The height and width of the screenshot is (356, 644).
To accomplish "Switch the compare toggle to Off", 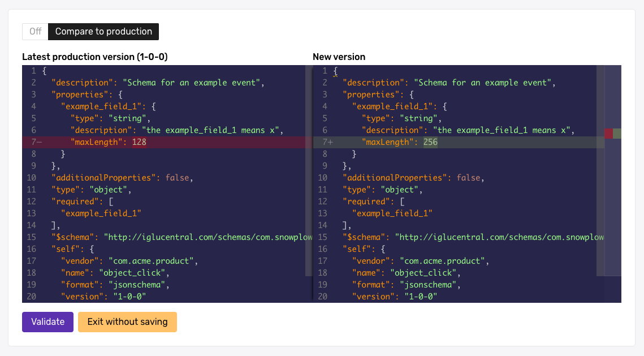I will 35,32.
